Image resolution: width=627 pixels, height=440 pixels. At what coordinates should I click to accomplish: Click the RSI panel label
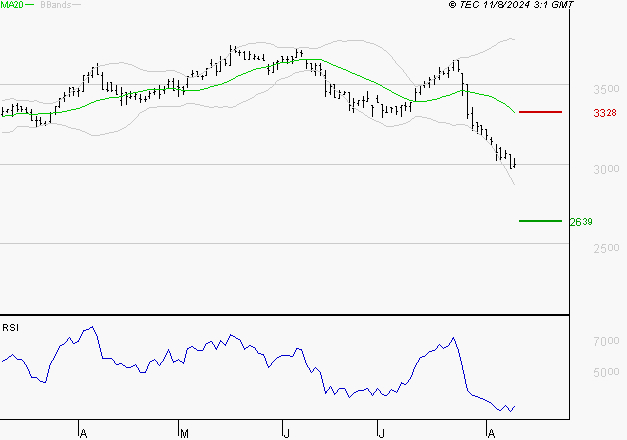coord(10,328)
